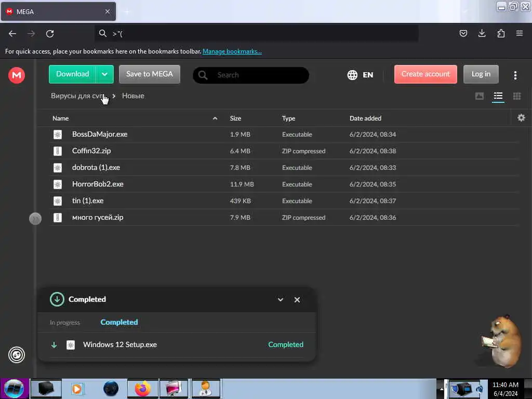Click the green Download button
532x399 pixels.
(x=72, y=74)
